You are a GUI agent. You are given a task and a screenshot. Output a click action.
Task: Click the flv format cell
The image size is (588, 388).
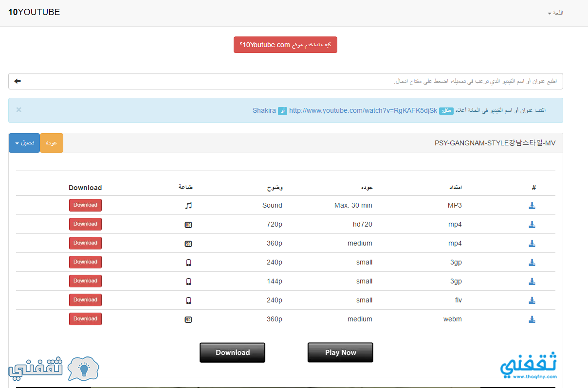click(x=459, y=300)
